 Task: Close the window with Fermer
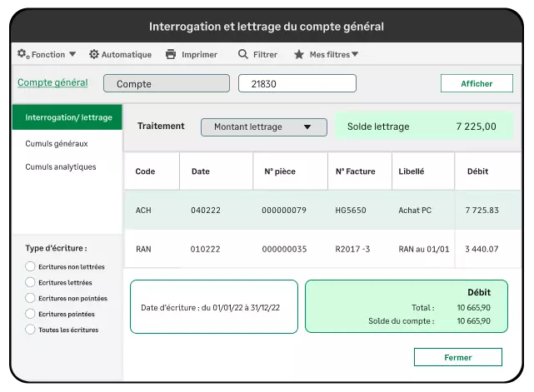(458, 357)
